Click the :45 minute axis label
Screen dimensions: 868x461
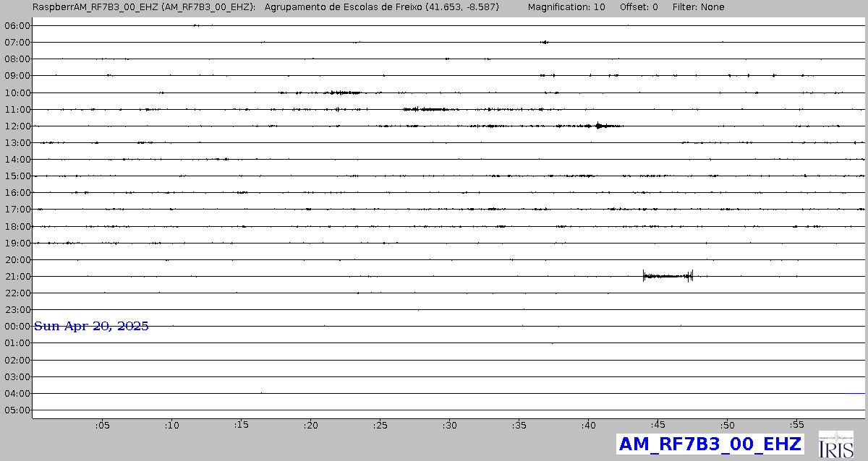tap(658, 426)
